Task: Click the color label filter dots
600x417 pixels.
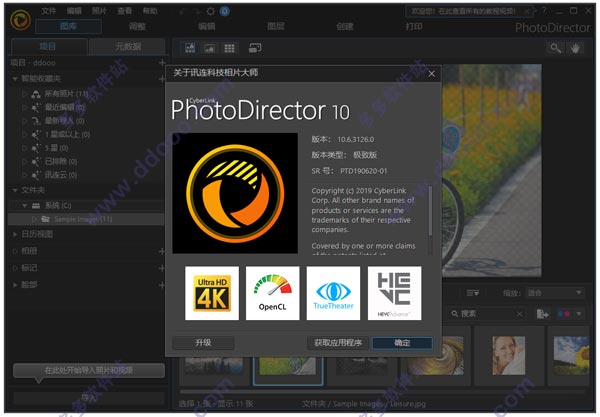Action: [x=564, y=314]
